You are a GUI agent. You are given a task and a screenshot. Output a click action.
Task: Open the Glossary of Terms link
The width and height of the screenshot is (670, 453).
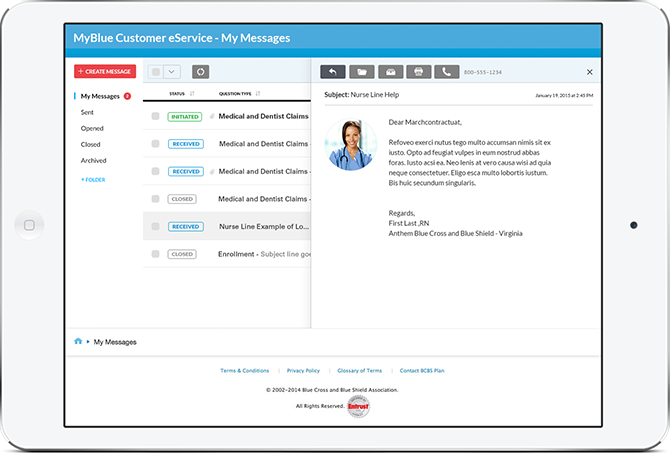coord(360,371)
